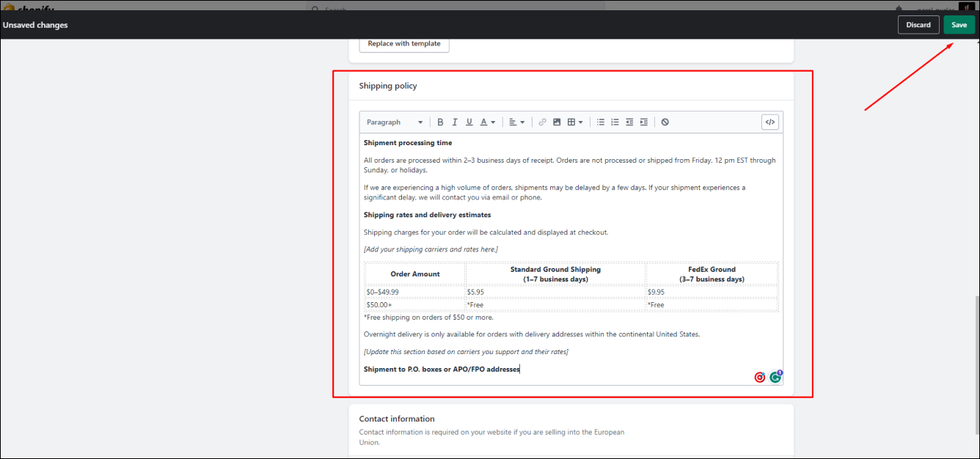
Task: Click the Shipping policy section title
Action: pyautogui.click(x=388, y=86)
